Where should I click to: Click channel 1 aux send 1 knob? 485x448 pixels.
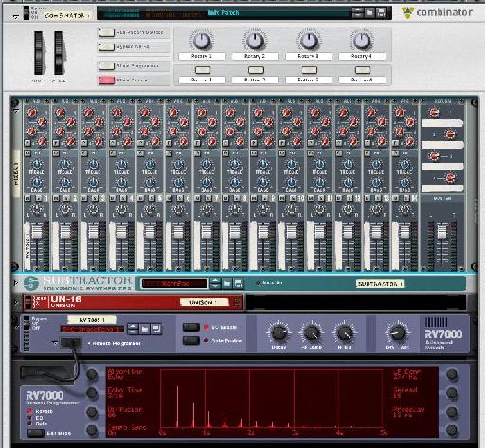tap(31, 113)
